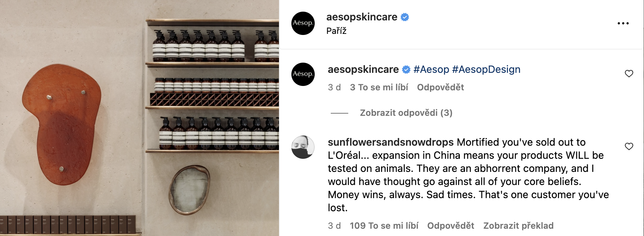Click the Aesop store shelf photo
The image size is (644, 236).
[x=139, y=118]
